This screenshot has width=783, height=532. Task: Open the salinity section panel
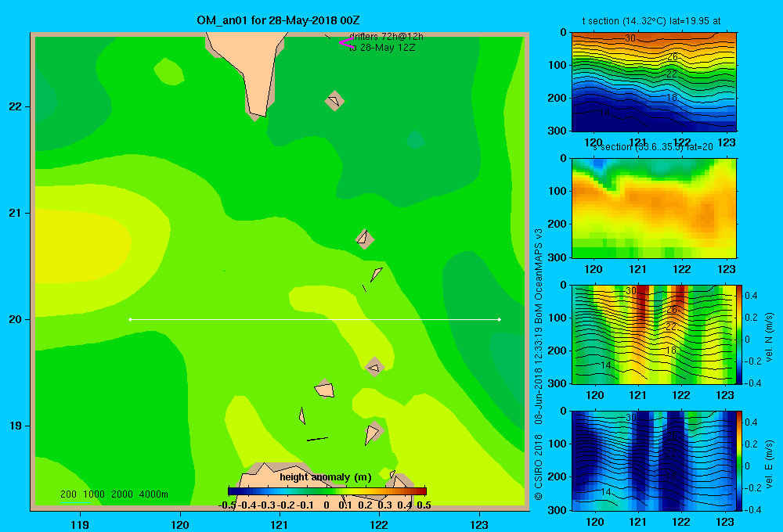654,208
